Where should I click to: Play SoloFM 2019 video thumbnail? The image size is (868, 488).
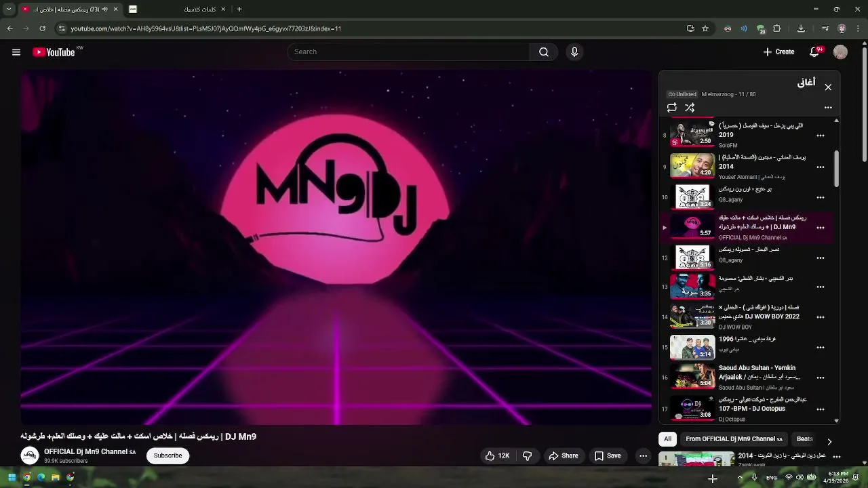click(x=692, y=135)
